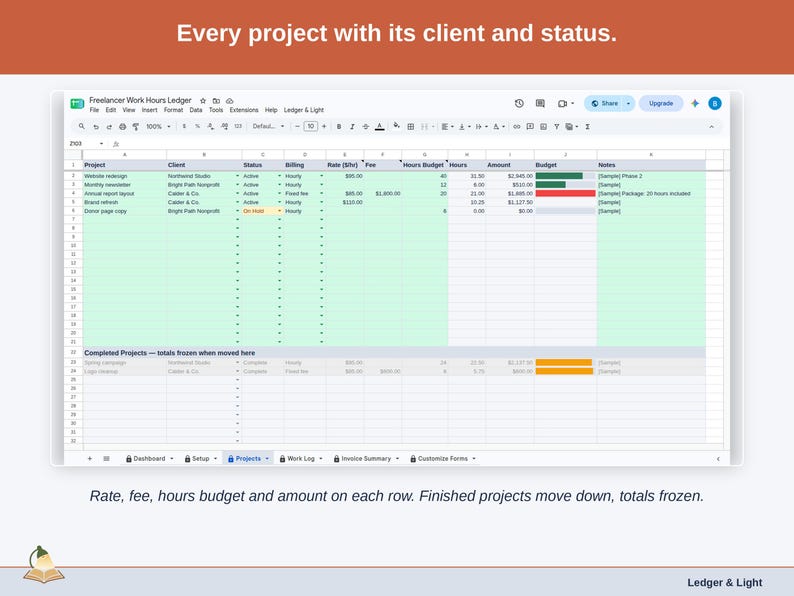Open vertical align dropdown
Viewport: 794px width, 596px height.
click(x=464, y=127)
